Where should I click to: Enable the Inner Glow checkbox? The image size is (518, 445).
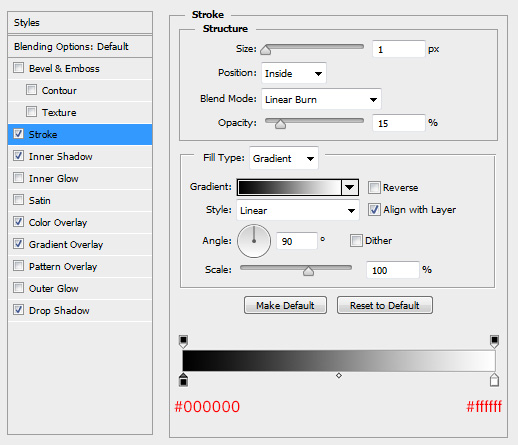(x=18, y=178)
